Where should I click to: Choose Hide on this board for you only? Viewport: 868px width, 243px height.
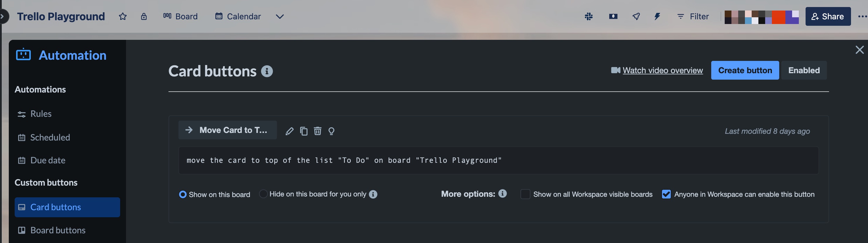pos(263,194)
